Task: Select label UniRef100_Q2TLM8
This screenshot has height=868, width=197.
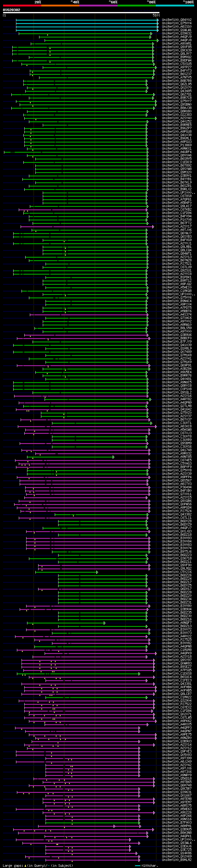Action: 176,406
